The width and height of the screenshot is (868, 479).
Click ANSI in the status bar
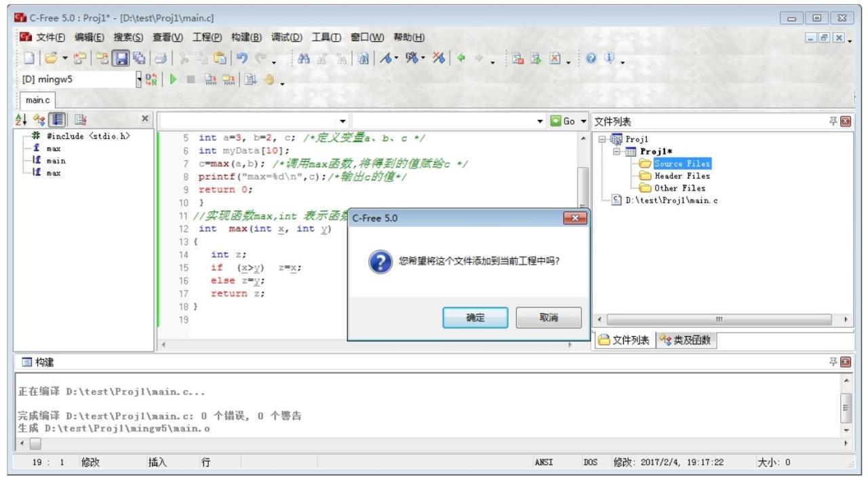click(x=544, y=462)
